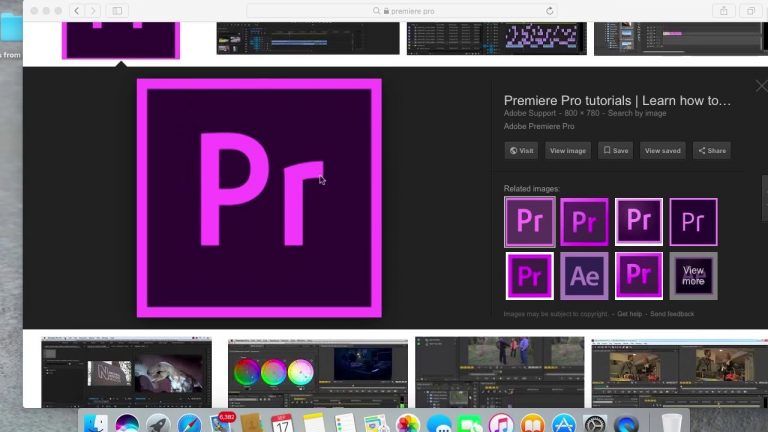Open the top-row result with purple keyframe pattern

point(497,38)
